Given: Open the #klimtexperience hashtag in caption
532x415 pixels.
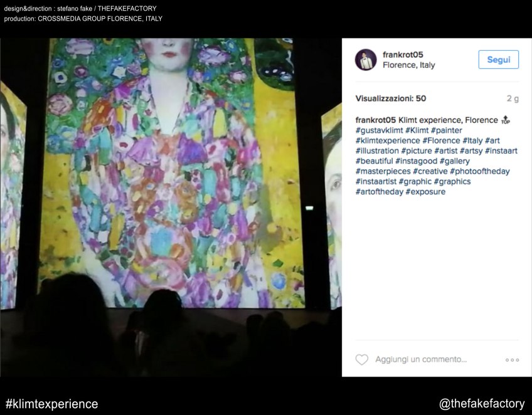Looking at the screenshot, I should pyautogui.click(x=388, y=140).
